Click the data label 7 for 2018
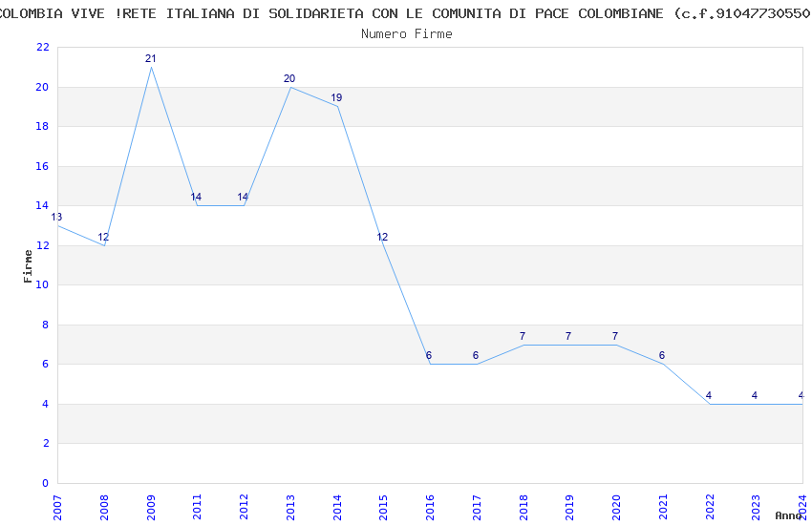The image size is (812, 525). (522, 336)
